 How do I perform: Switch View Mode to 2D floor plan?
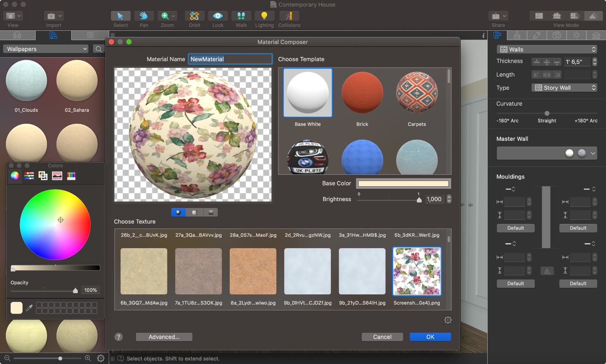538,16
